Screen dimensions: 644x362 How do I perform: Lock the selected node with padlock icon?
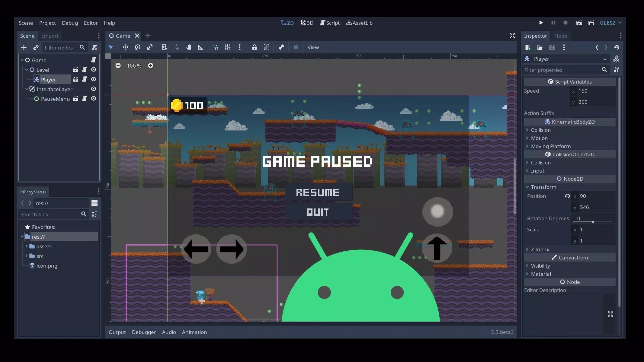pyautogui.click(x=254, y=47)
